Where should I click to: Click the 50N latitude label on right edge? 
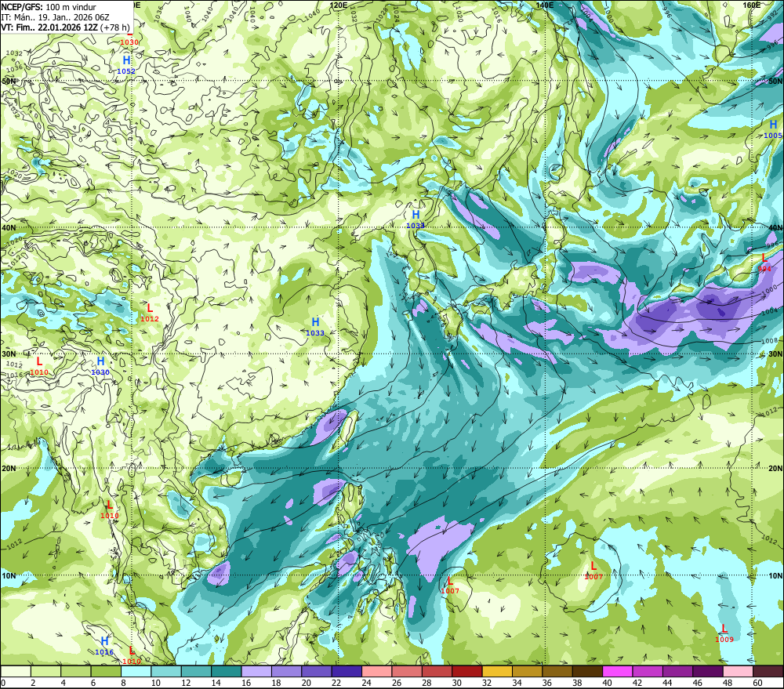(x=775, y=82)
